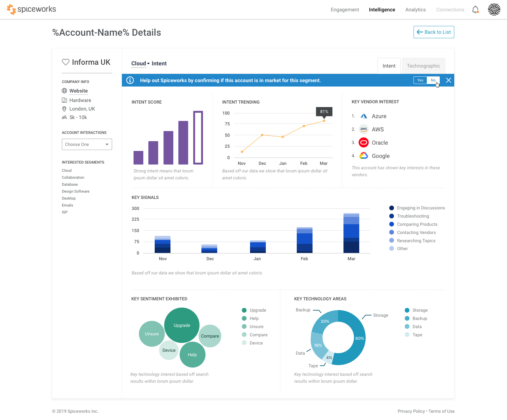The image size is (507, 420).
Task: Select Desktop in interested segments
Action: coord(69,198)
